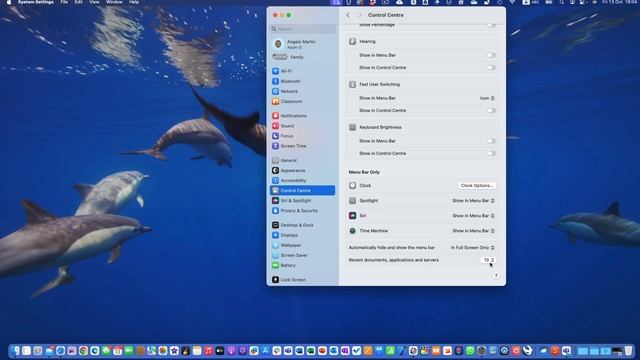Open Wi-Fi settings in sidebar
Screen dimensions: 640x360
302,71
